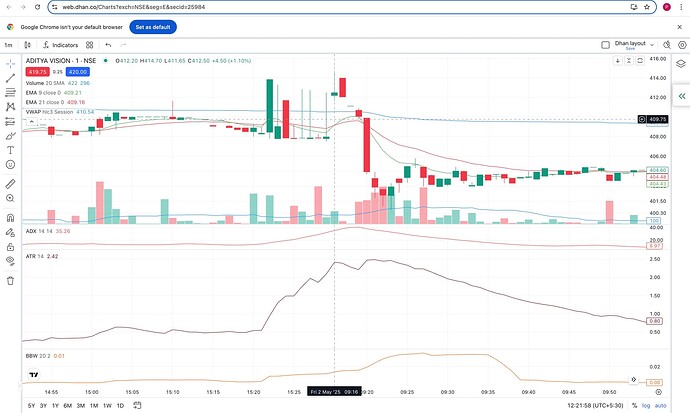Open the forecasting and measurement tools
The height and width of the screenshot is (413, 690).
[11, 121]
